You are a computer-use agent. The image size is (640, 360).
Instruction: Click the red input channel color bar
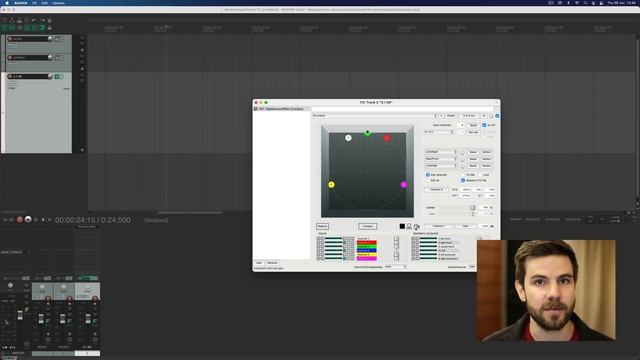tap(367, 242)
